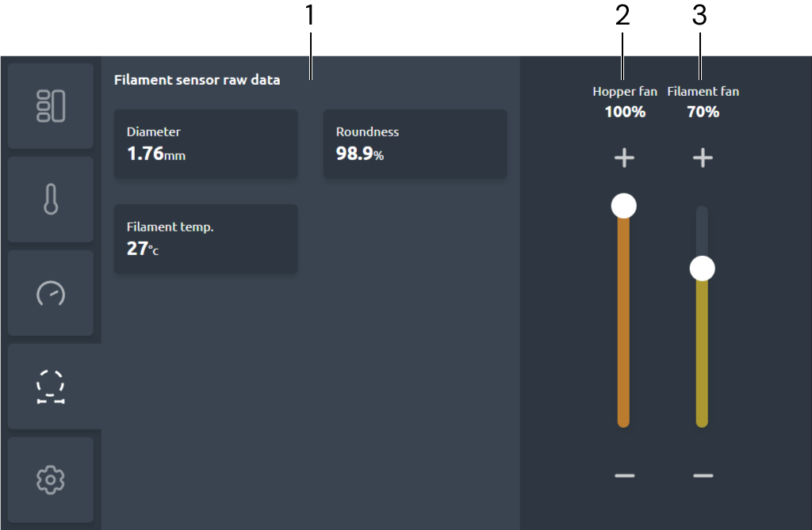This screenshot has width=812, height=530.
Task: Open the thermometer temperature tab
Action: tap(51, 199)
